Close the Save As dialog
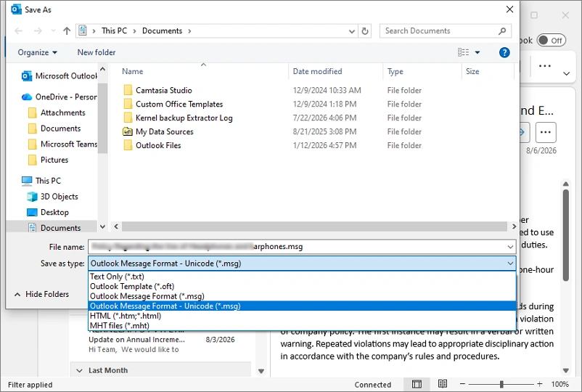This screenshot has height=392, width=582. (509, 9)
